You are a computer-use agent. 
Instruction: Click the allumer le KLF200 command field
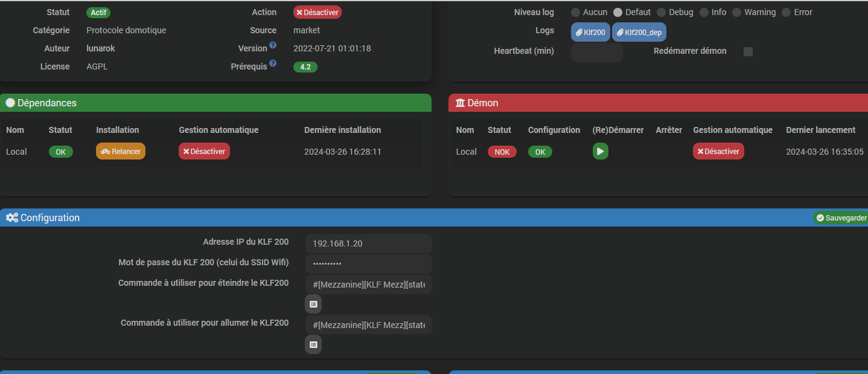coord(369,324)
